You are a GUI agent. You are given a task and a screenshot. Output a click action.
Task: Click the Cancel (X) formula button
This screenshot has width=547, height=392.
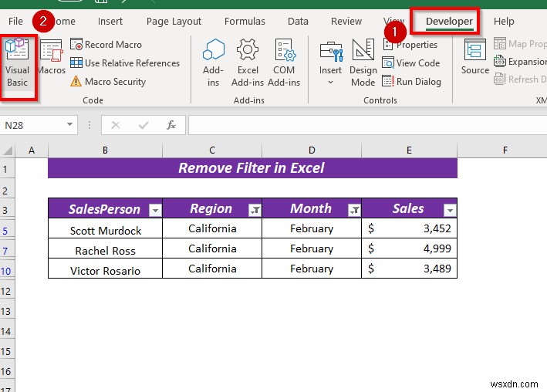point(116,125)
